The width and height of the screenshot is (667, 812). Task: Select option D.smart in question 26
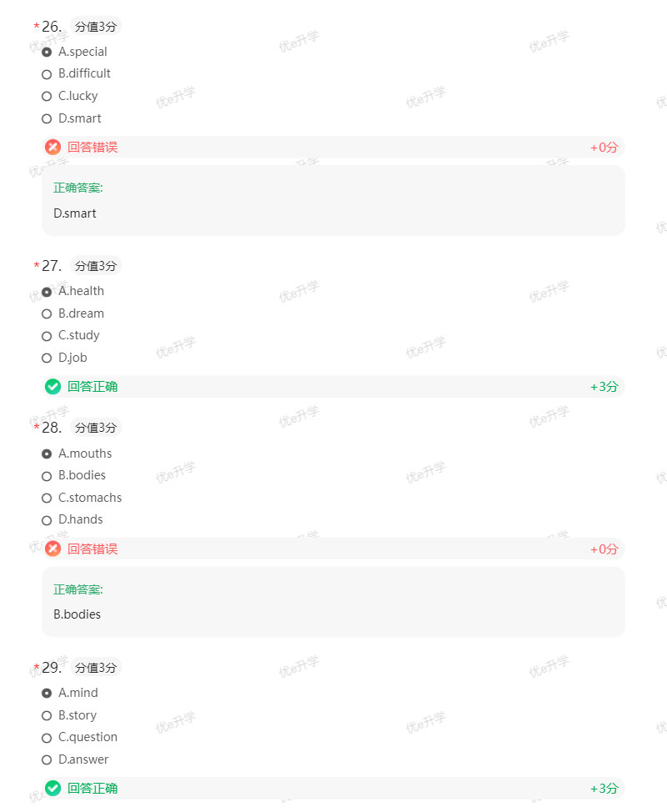tap(47, 118)
